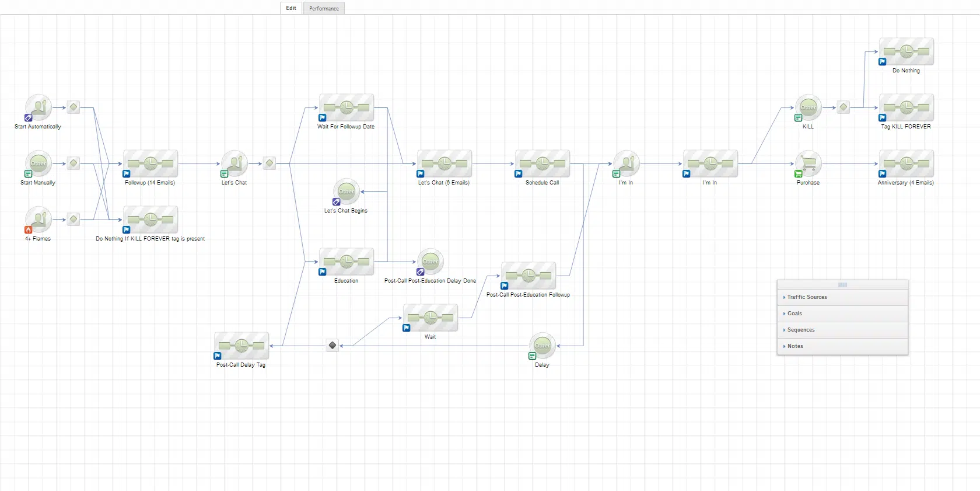Click the palette panel drag handle
Screen dimensions: 980x491
[842, 285]
